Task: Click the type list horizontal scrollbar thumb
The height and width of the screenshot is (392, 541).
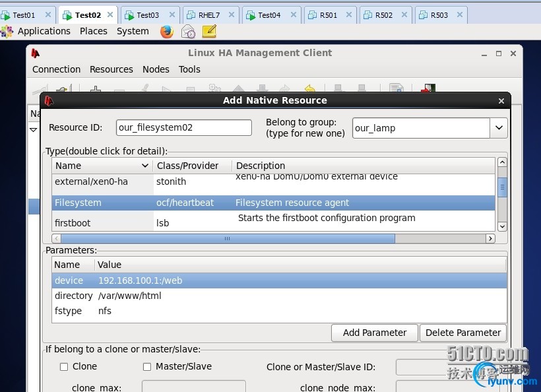Action: pyautogui.click(x=227, y=238)
